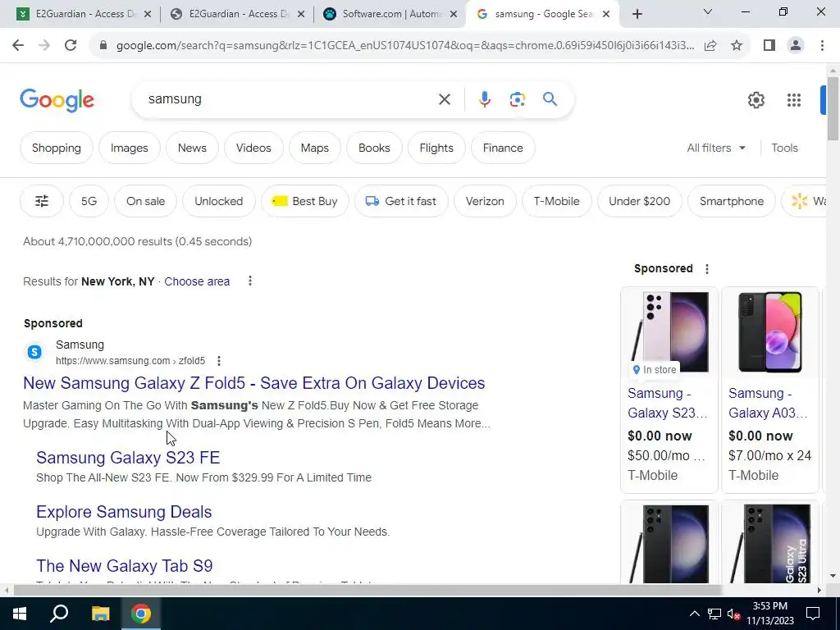The height and width of the screenshot is (630, 840).
Task: Reload the current page
Action: click(x=71, y=46)
